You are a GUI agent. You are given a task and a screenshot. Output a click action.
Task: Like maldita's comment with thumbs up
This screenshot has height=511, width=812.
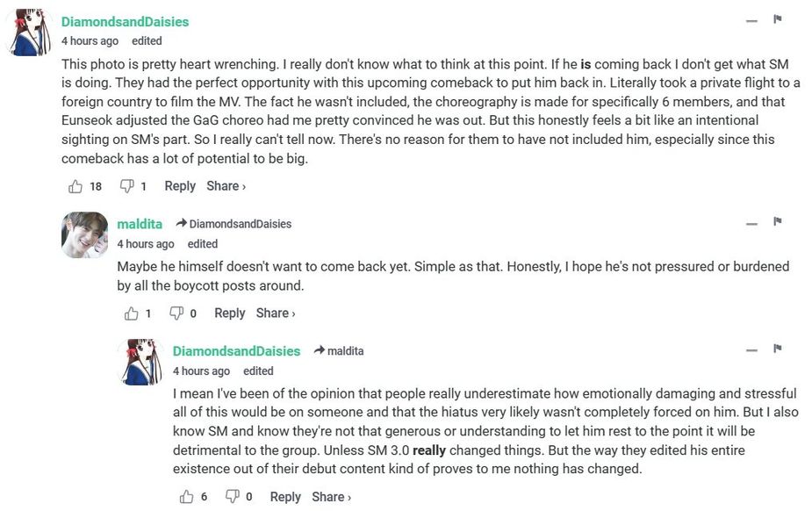tap(132, 313)
